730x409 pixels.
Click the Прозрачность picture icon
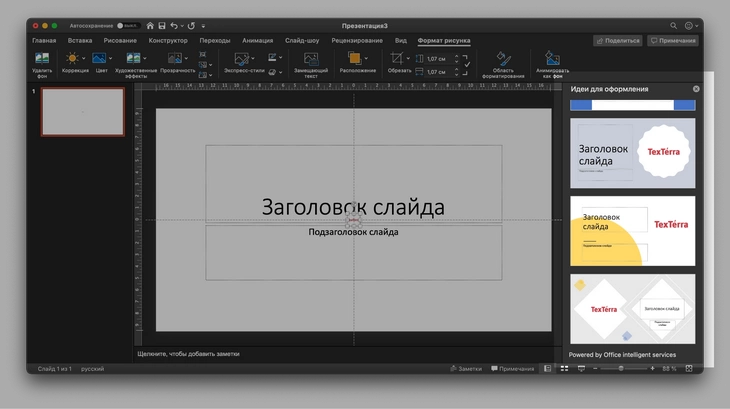[175, 58]
